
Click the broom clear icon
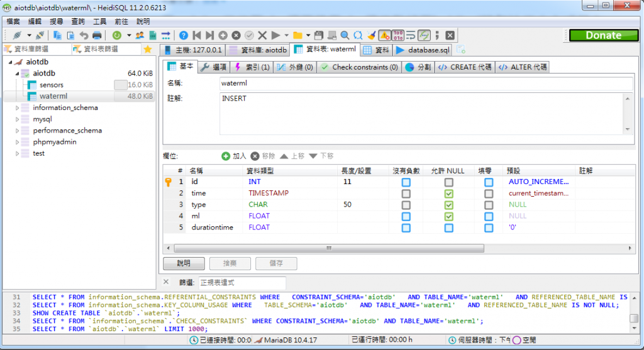click(x=372, y=35)
